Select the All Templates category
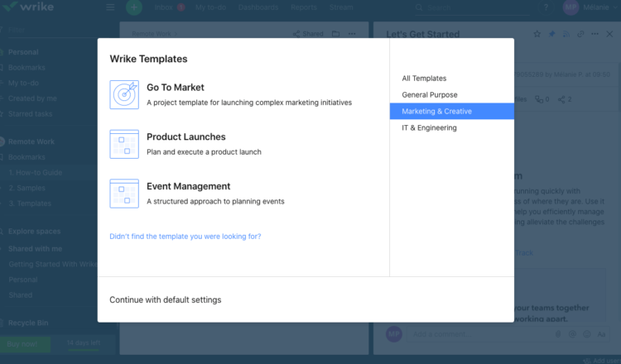The image size is (621, 364). (424, 79)
